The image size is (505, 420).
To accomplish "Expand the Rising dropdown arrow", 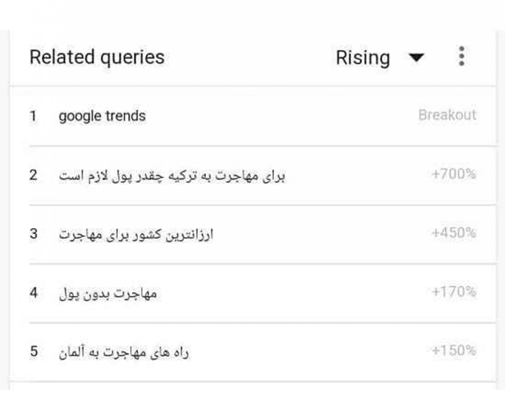I will (x=416, y=58).
